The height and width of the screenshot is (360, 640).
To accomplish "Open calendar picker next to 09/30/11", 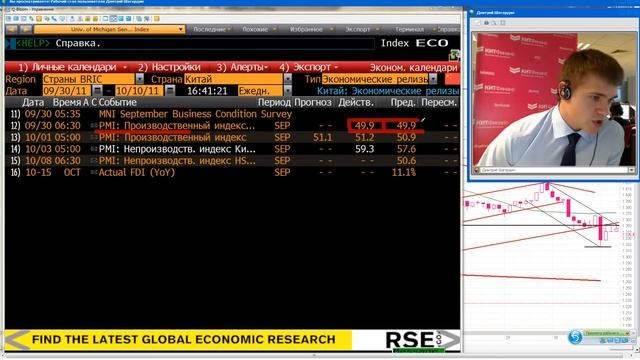I will 97,91.
